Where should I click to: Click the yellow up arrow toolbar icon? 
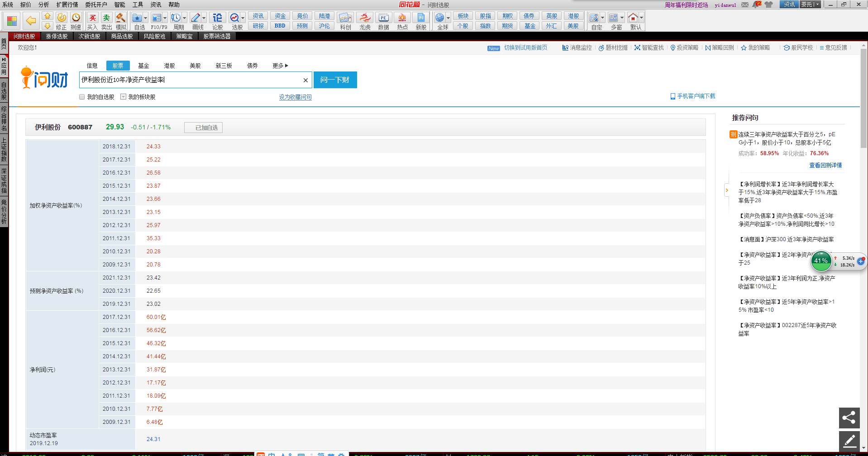point(48,16)
